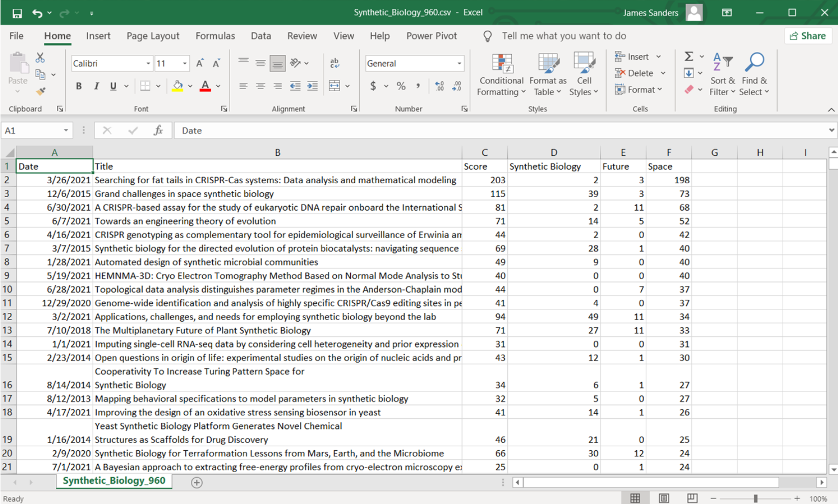Open the Cell Styles dropdown
The height and width of the screenshot is (504, 838).
[584, 75]
